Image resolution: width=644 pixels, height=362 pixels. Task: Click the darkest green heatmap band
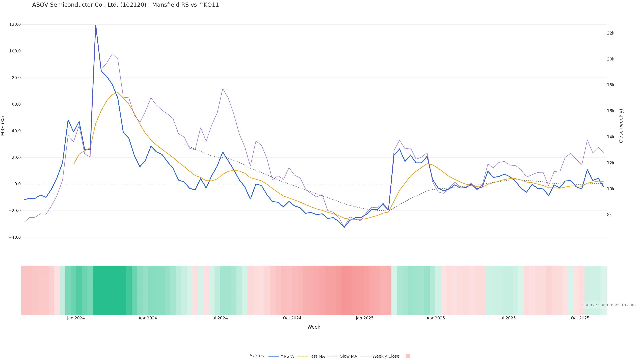point(109,290)
